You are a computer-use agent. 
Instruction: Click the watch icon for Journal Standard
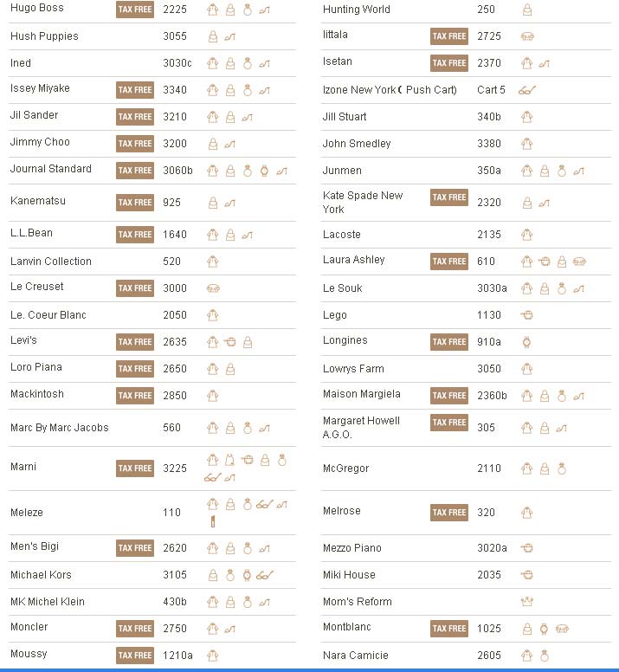264,171
